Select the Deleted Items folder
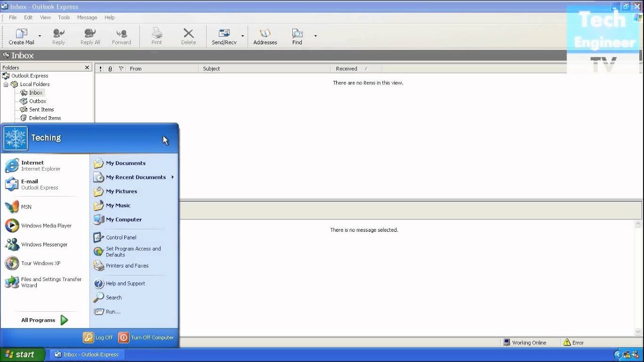Screen dimensions: 644x362 tap(40, 118)
